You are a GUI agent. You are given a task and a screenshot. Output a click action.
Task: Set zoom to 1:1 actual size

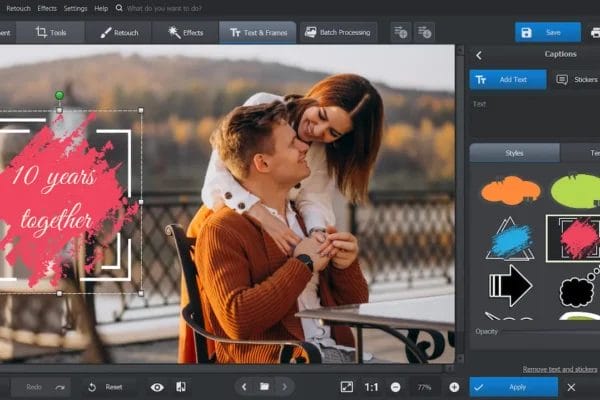point(371,387)
